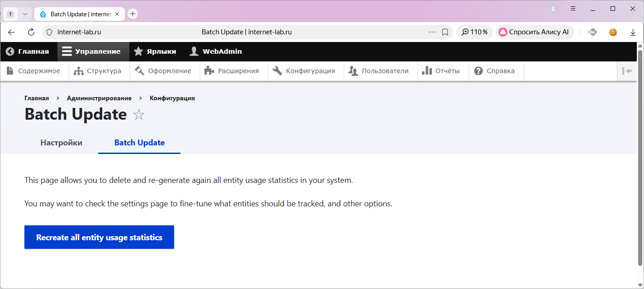The width and height of the screenshot is (644, 289).
Task: Switch to the Настройки tab
Action: (61, 143)
